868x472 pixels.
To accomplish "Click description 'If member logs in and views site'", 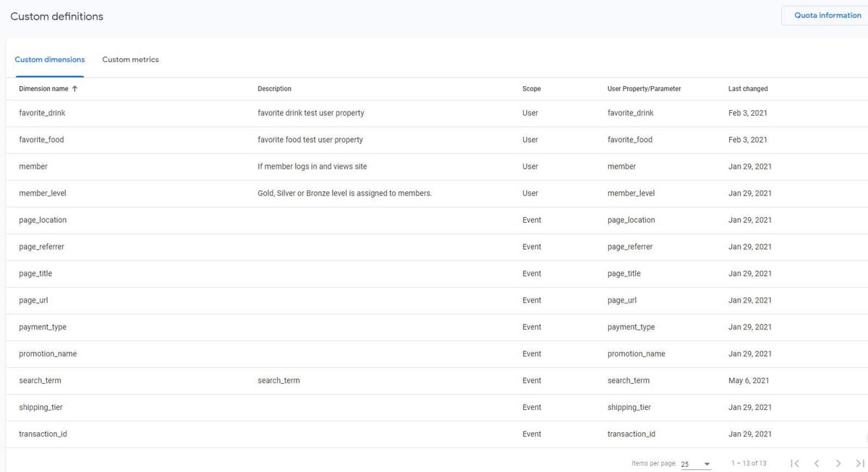I will (x=312, y=167).
